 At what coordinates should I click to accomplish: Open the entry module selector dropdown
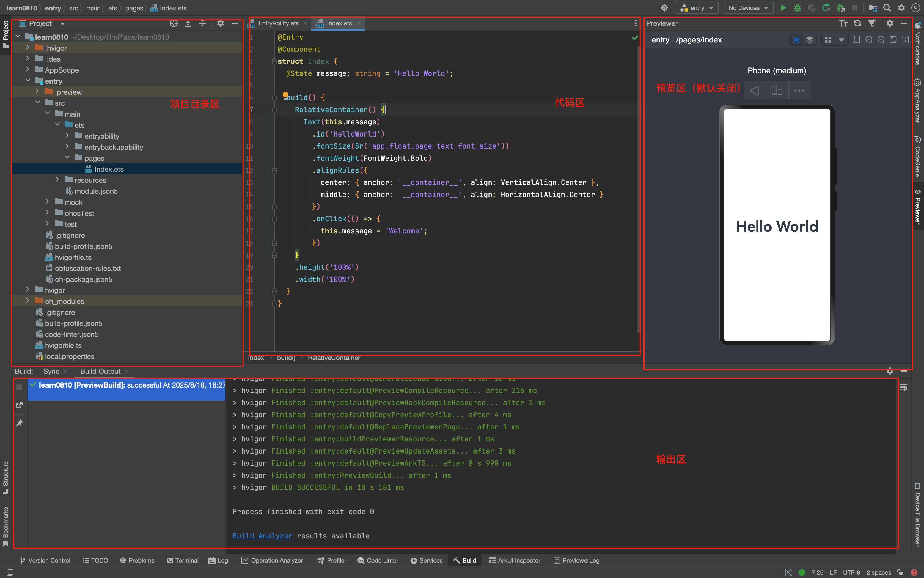pyautogui.click(x=697, y=8)
